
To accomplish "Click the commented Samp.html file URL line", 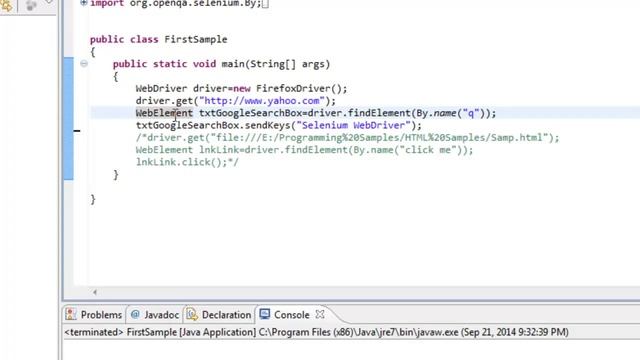I will pos(347,138).
